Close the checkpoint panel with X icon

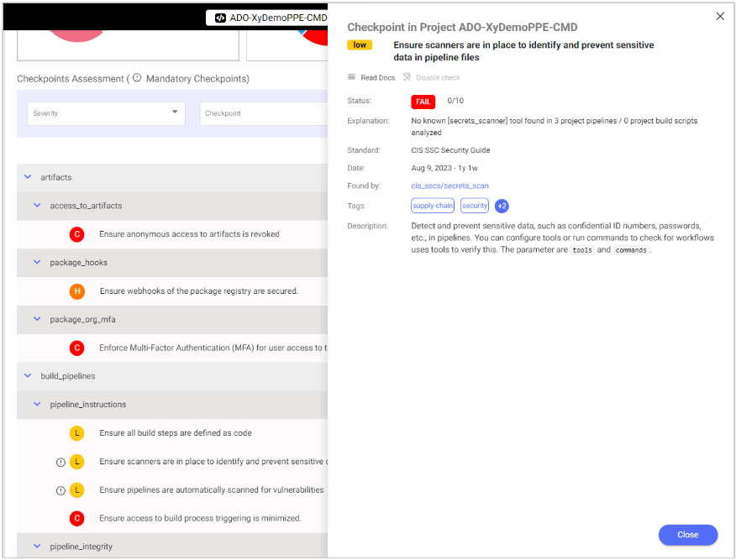click(x=719, y=16)
